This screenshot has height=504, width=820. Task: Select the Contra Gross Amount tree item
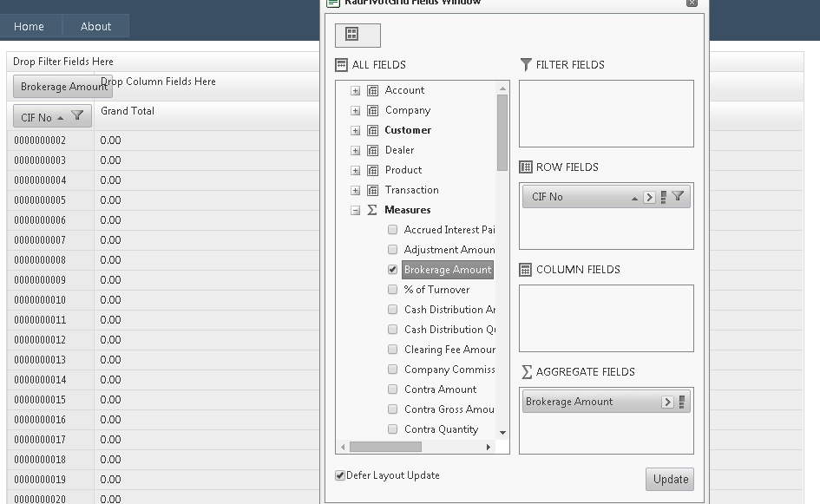(x=449, y=409)
